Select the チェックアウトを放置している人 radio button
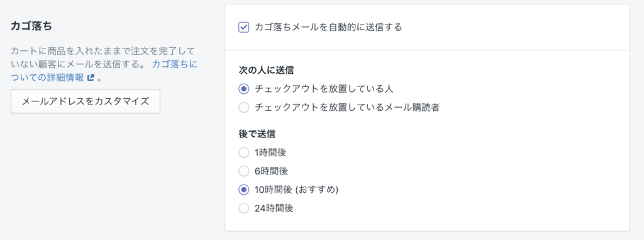Viewport: 644px width, 240px height. [244, 89]
